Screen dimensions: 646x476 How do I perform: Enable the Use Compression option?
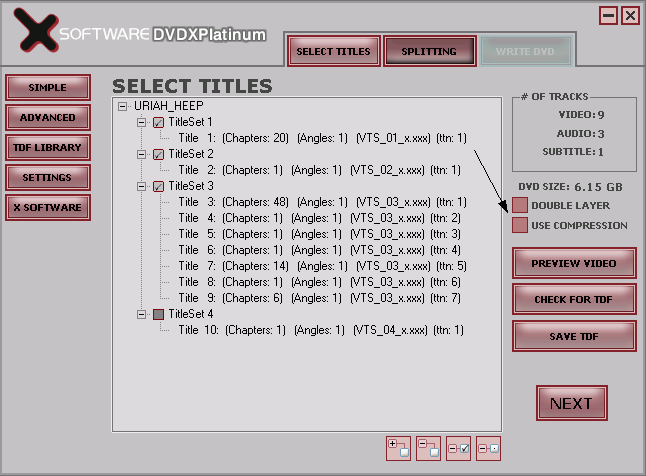tap(520, 225)
